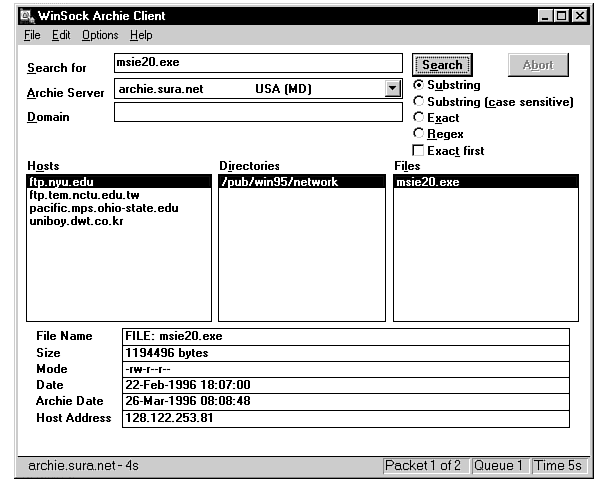Enable the Exact first checkbox
Image resolution: width=607 pixels, height=489 pixels.
tap(420, 151)
